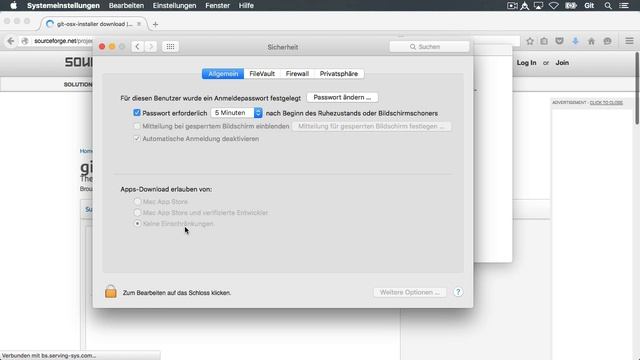
Task: Open a new Firefox tab
Action: pos(155,24)
